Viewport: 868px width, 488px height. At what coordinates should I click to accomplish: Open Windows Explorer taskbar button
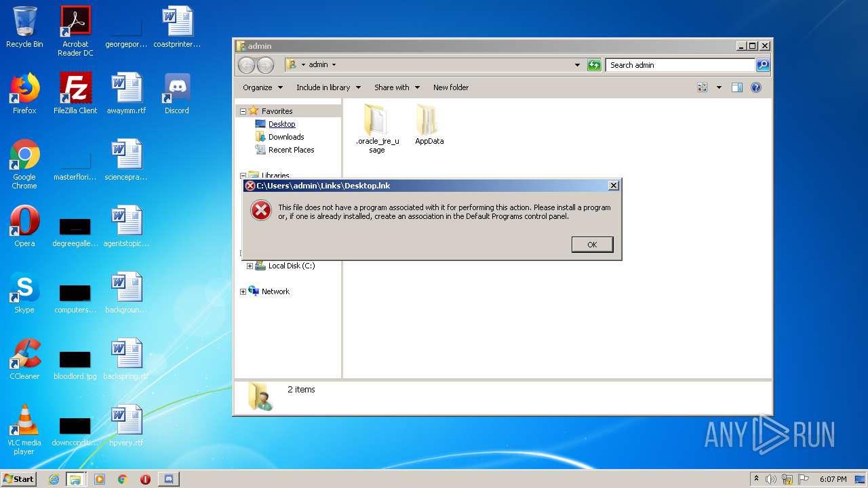[75, 479]
